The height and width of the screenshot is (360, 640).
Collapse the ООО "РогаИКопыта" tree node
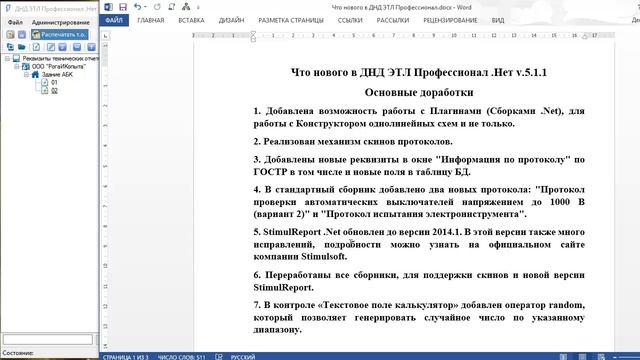(17, 67)
